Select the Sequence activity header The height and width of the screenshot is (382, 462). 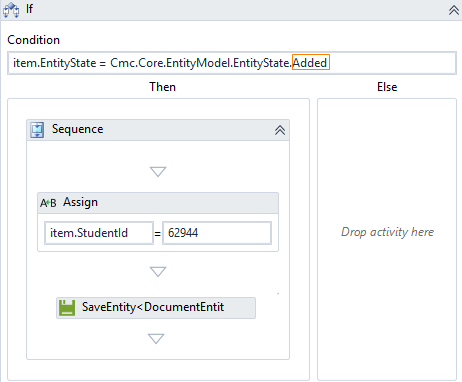(x=158, y=130)
